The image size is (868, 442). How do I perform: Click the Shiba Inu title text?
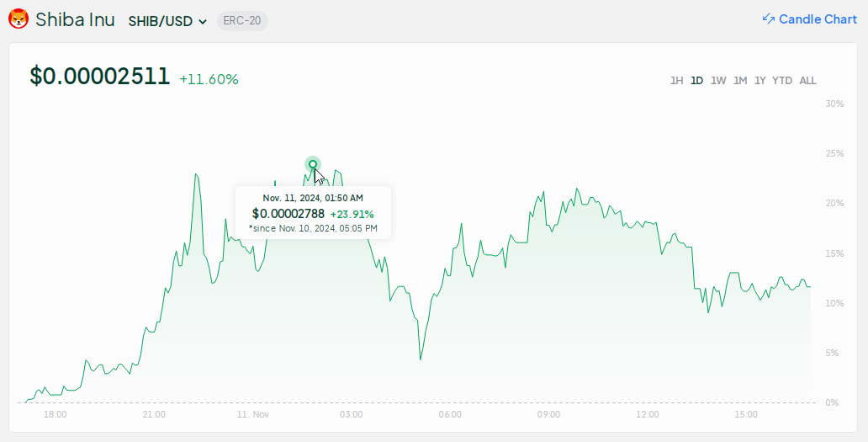(75, 19)
